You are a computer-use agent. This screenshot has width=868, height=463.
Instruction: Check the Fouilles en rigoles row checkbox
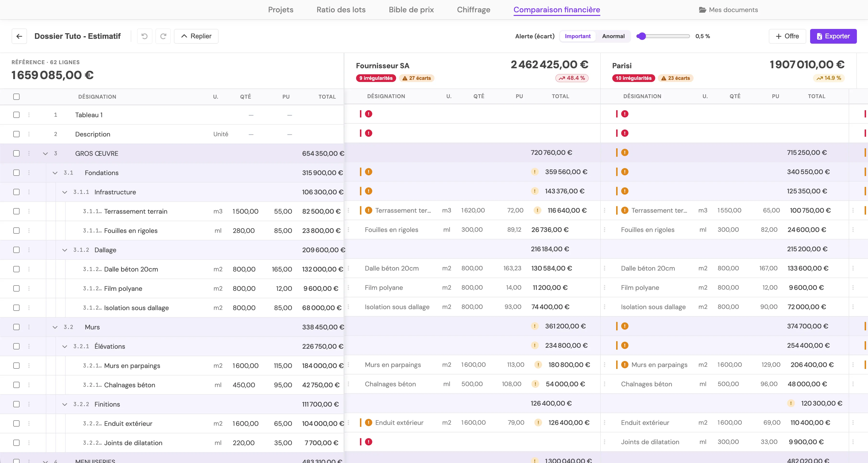click(16, 231)
